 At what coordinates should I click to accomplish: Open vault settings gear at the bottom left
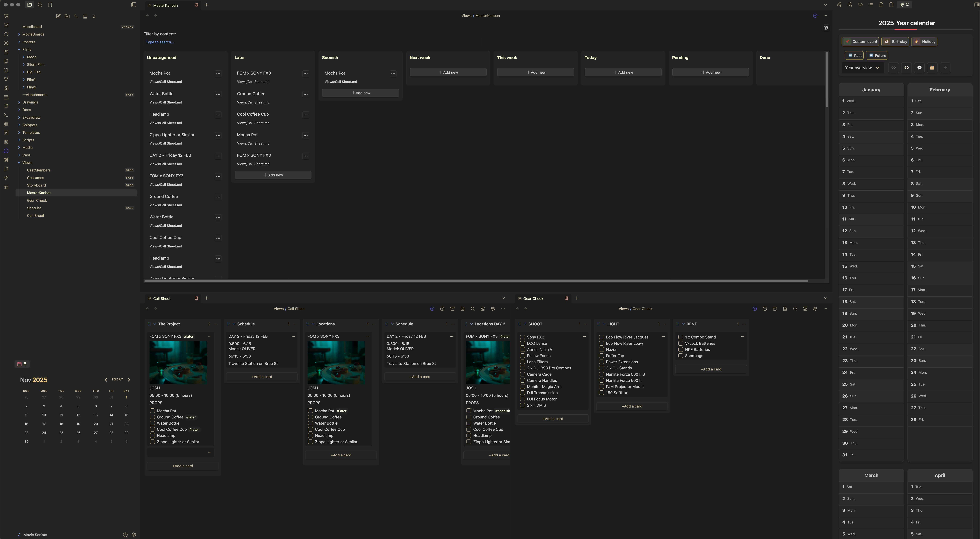(x=134, y=535)
